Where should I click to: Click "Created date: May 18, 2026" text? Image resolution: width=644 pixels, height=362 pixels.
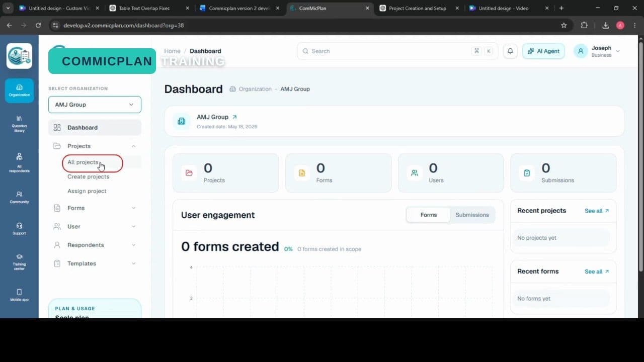pos(227,127)
